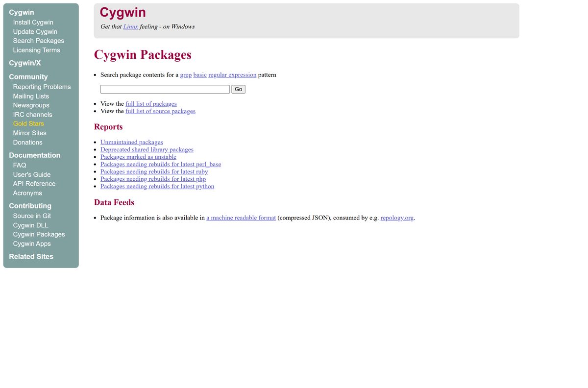Viewport: 588px width, 388px height.
Task: Open IRC channels sidebar link
Action: tap(32, 115)
